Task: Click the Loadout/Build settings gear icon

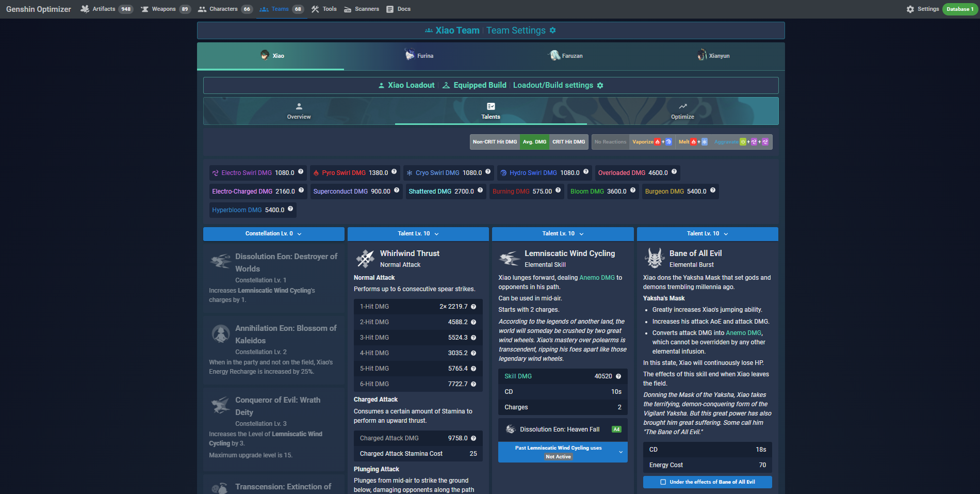Action: (600, 85)
